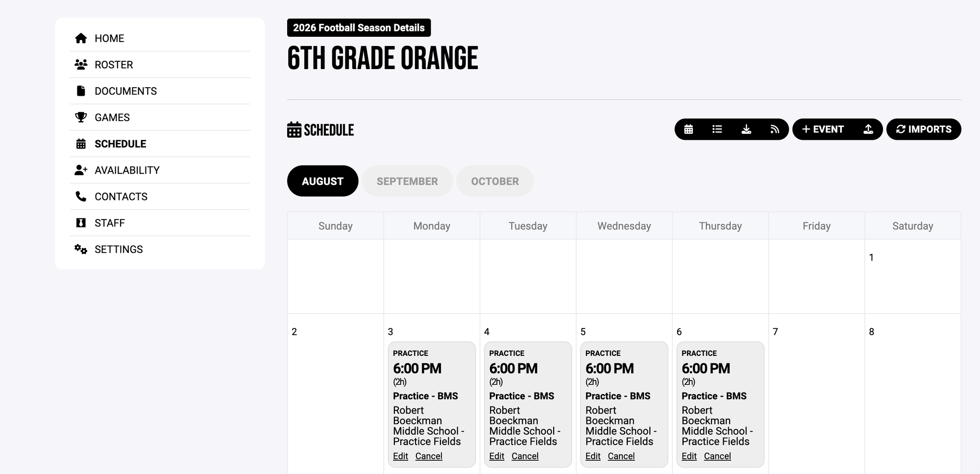
Task: Switch to calendar view icon
Action: pos(688,129)
